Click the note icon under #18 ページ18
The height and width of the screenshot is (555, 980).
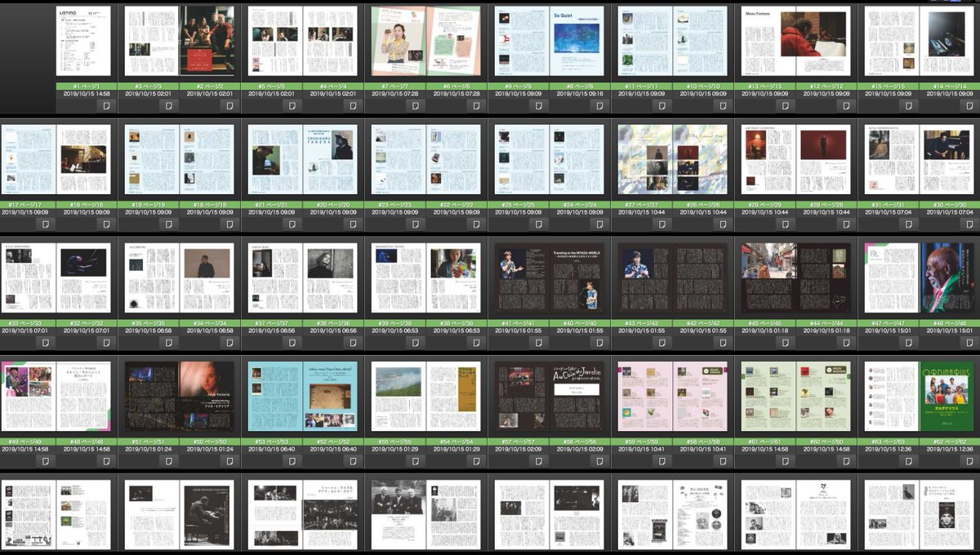[x=229, y=223]
